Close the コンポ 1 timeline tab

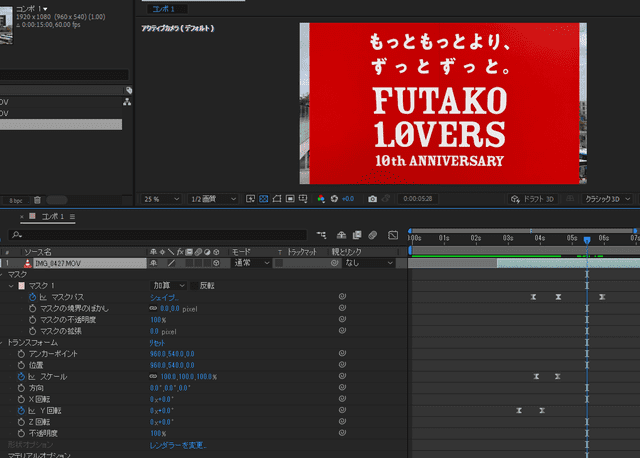(x=22, y=216)
